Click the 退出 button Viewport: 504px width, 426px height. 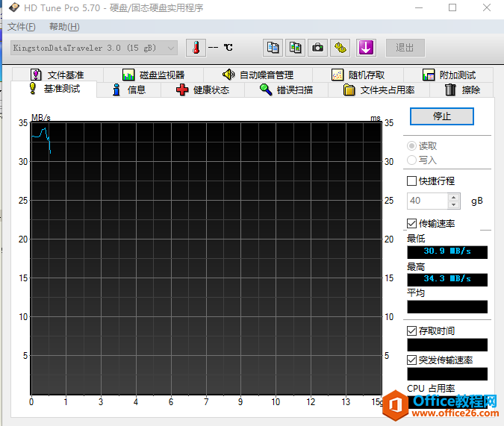[x=405, y=48]
